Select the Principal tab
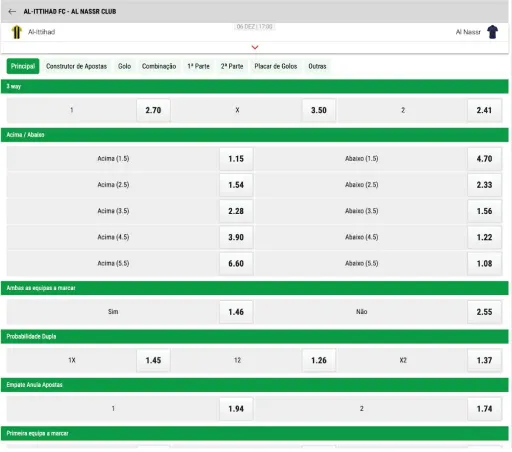 point(23,66)
